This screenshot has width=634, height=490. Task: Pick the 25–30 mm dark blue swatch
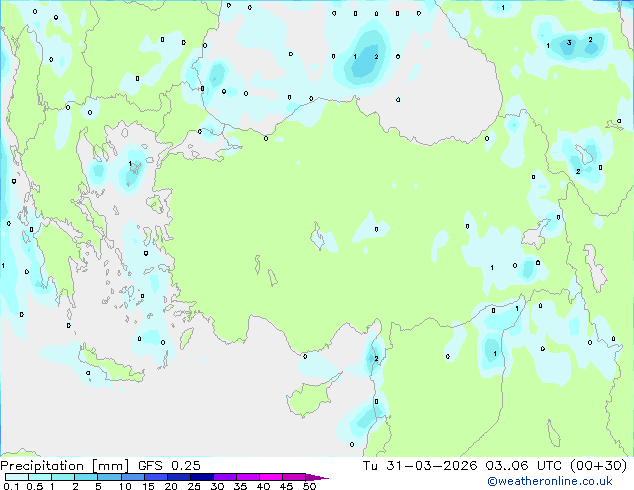click(x=201, y=477)
